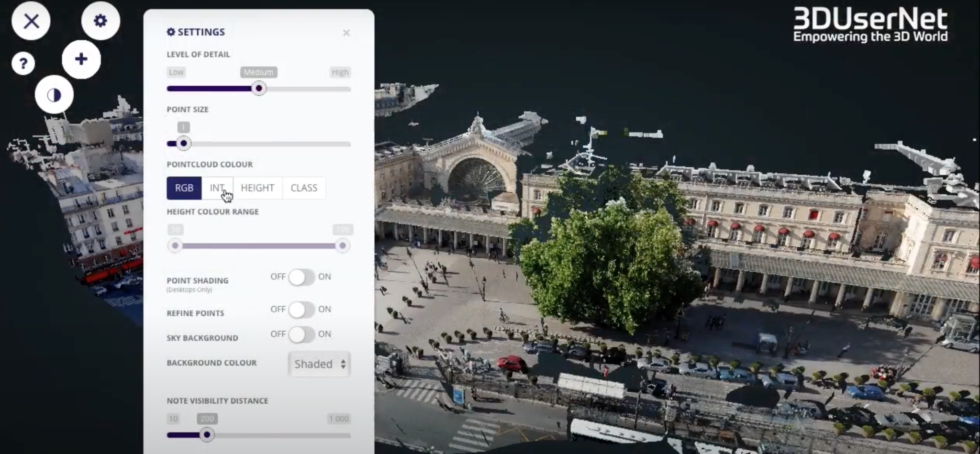Click the Level of Detail slider handle
Image resolution: width=980 pixels, height=454 pixels.
259,89
